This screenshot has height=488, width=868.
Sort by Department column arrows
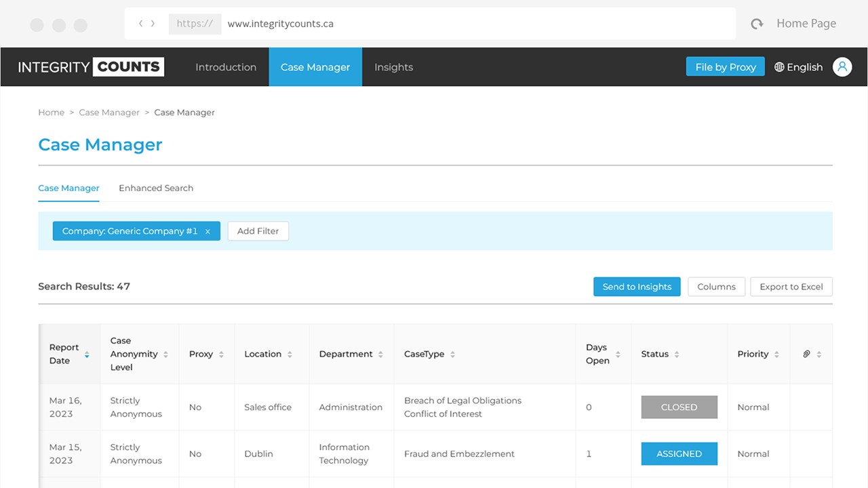click(x=380, y=354)
